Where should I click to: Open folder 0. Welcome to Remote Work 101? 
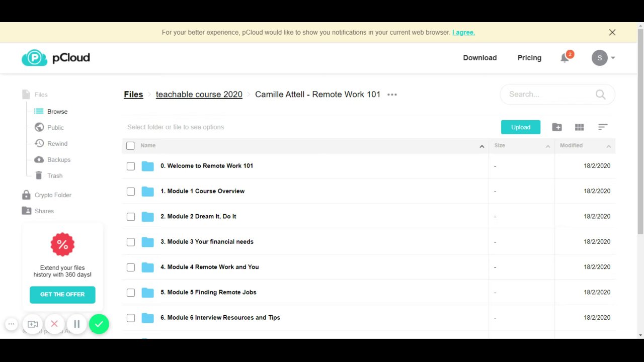click(207, 166)
